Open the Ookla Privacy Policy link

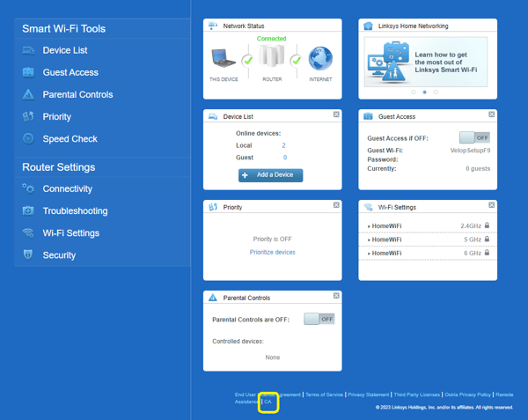point(468,394)
